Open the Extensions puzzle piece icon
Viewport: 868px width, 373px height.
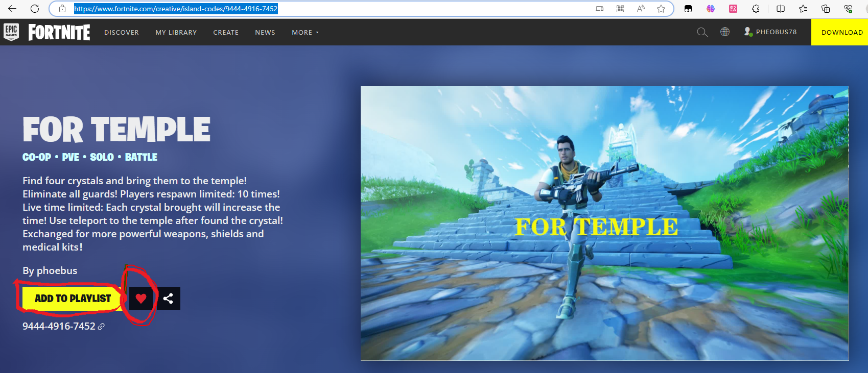coord(756,9)
